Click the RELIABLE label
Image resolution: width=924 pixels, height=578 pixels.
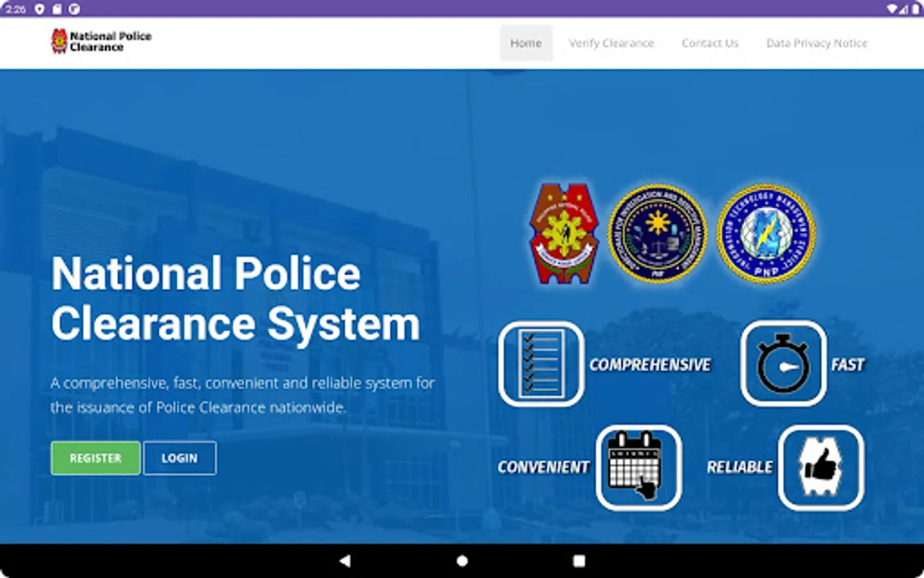(740, 468)
